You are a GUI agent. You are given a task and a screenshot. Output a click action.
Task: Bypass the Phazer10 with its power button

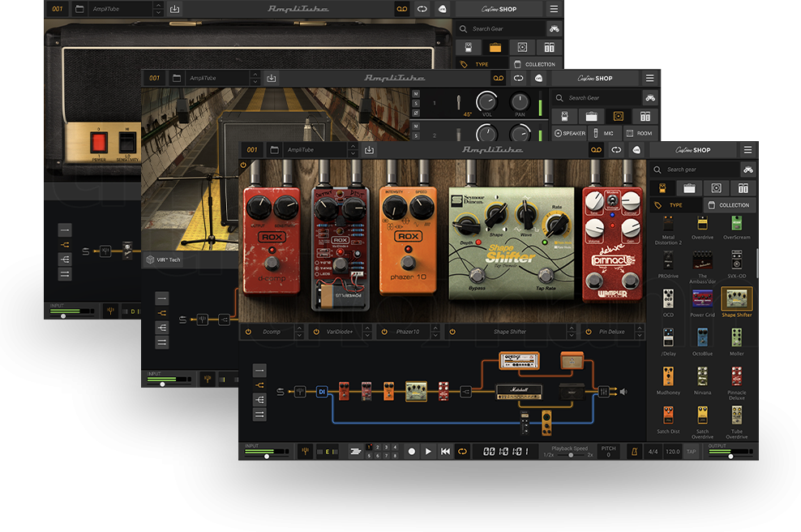pos(384,332)
